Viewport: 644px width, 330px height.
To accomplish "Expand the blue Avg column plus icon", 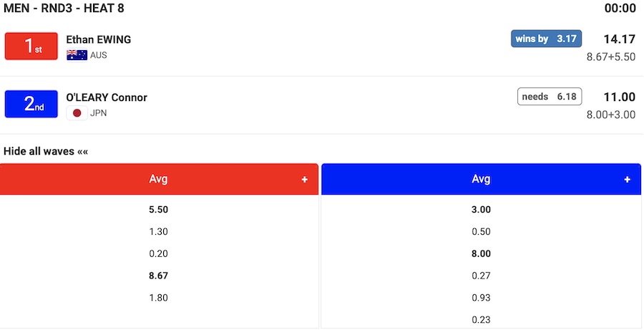I will 628,180.
